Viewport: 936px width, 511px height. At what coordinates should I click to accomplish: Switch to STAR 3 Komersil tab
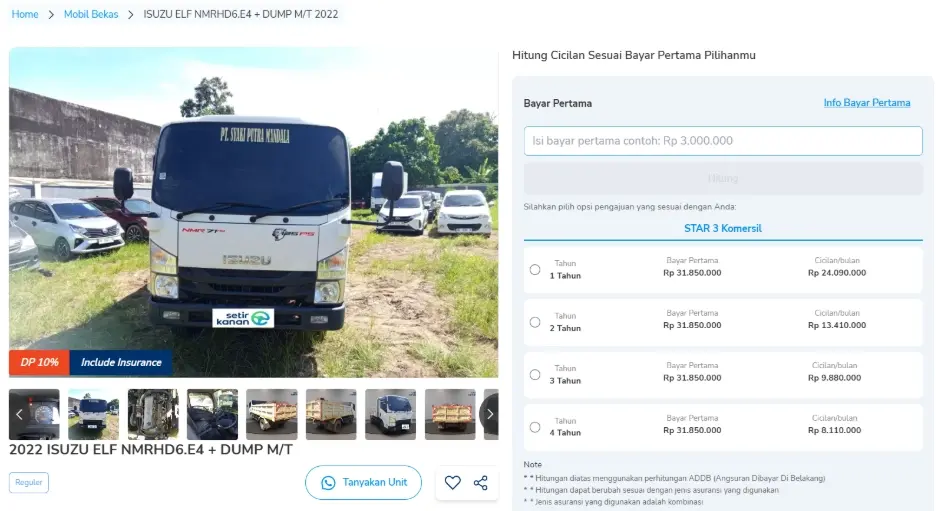point(722,229)
